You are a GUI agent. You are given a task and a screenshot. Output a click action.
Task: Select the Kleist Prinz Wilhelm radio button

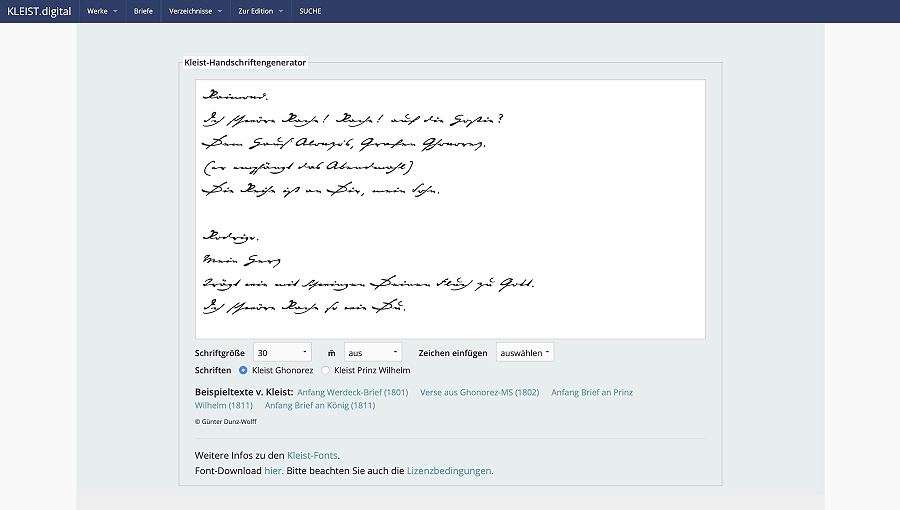tap(325, 370)
